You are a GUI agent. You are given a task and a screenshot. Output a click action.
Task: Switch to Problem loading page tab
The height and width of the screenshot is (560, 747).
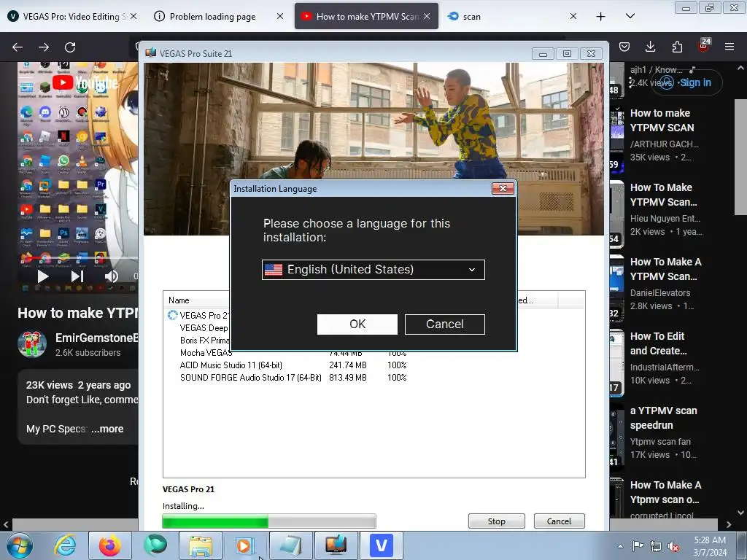click(x=212, y=17)
